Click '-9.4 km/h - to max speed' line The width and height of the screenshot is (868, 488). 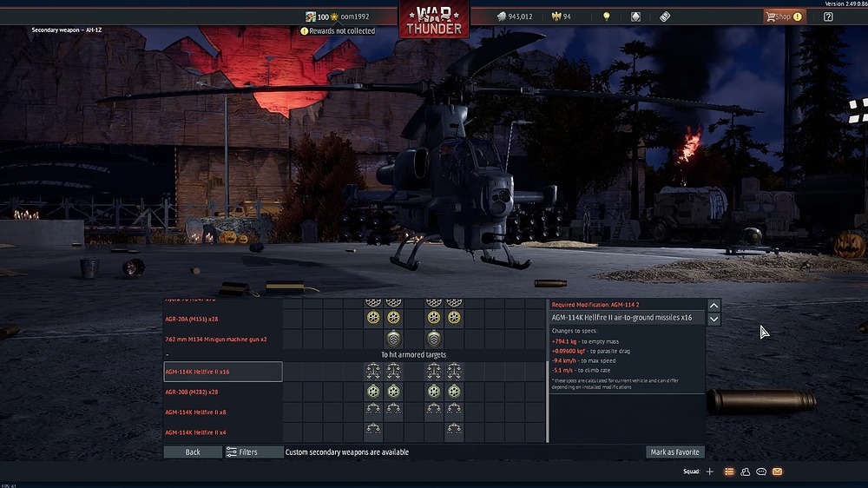[x=583, y=360]
